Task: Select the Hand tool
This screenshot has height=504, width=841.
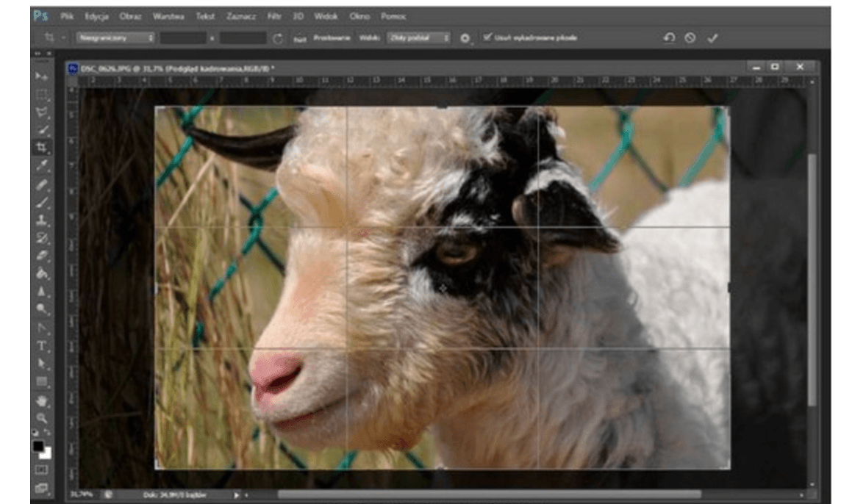Action: [x=43, y=400]
